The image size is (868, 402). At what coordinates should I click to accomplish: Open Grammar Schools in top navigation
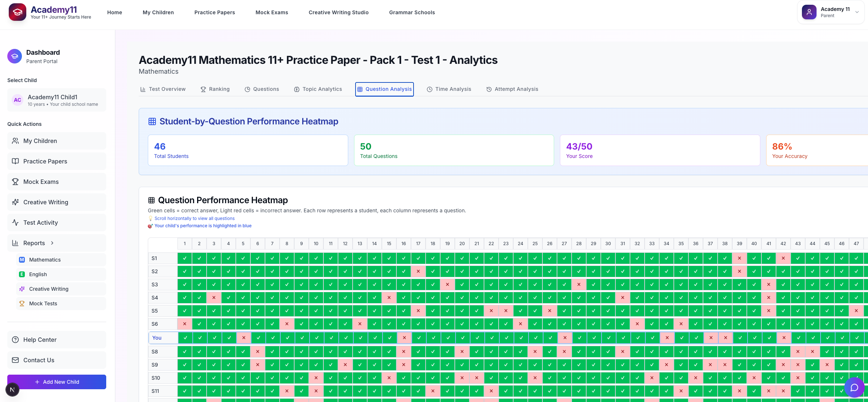[412, 12]
